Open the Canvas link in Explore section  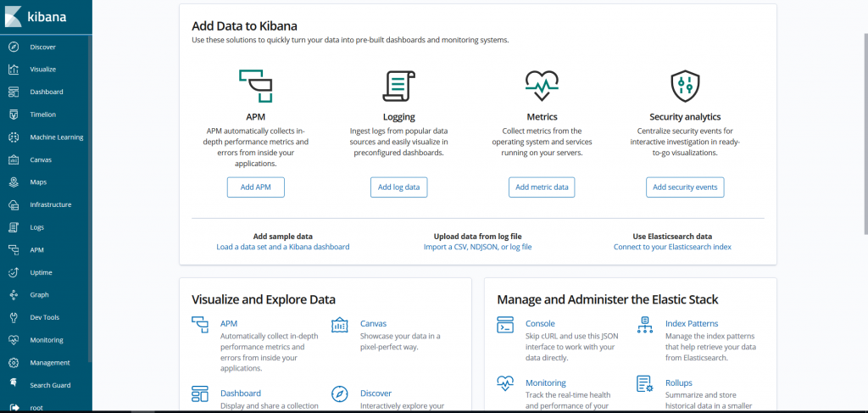coord(374,324)
